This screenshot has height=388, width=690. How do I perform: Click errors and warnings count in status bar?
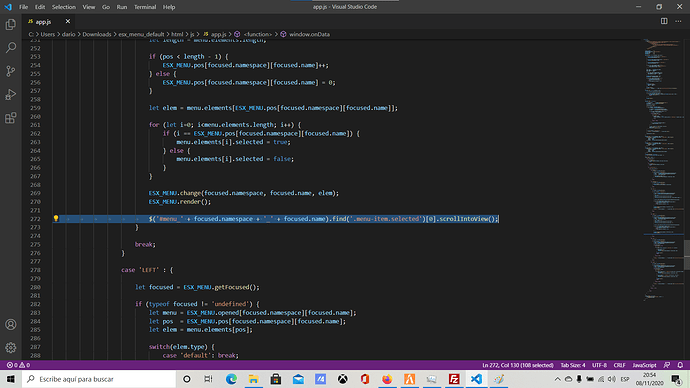[x=18, y=365]
